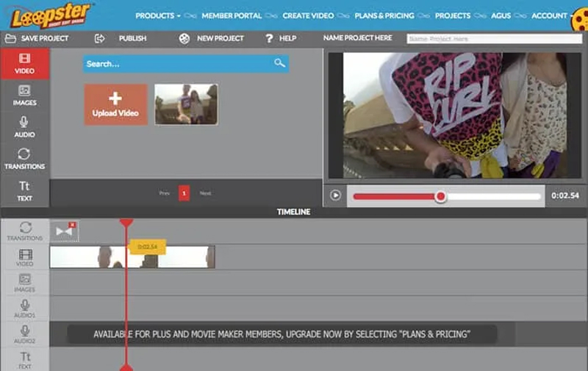The height and width of the screenshot is (371, 588).
Task: Play the video preview
Action: point(335,195)
